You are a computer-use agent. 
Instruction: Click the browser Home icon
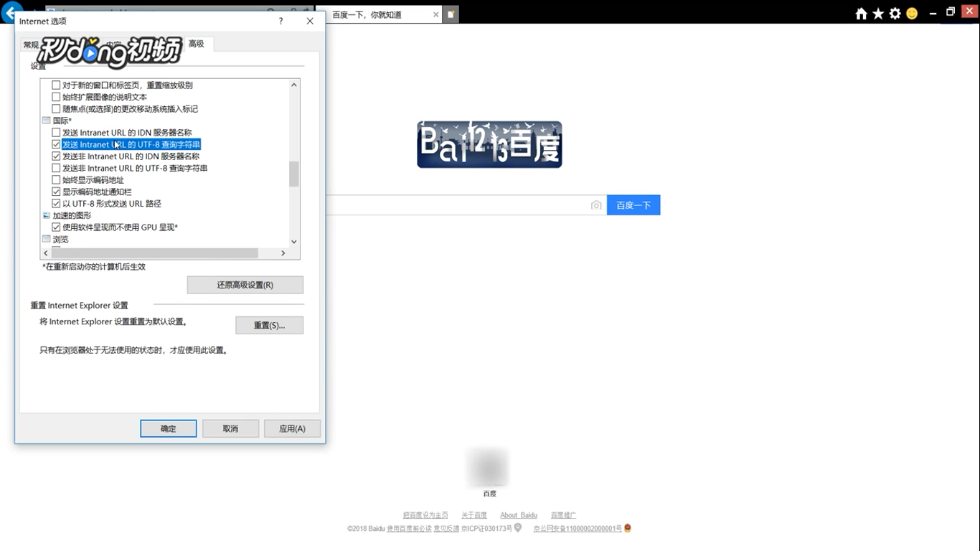(x=861, y=14)
